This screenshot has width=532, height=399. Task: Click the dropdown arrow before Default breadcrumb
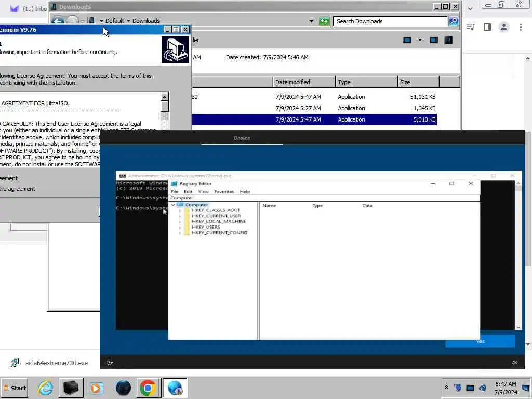point(101,21)
